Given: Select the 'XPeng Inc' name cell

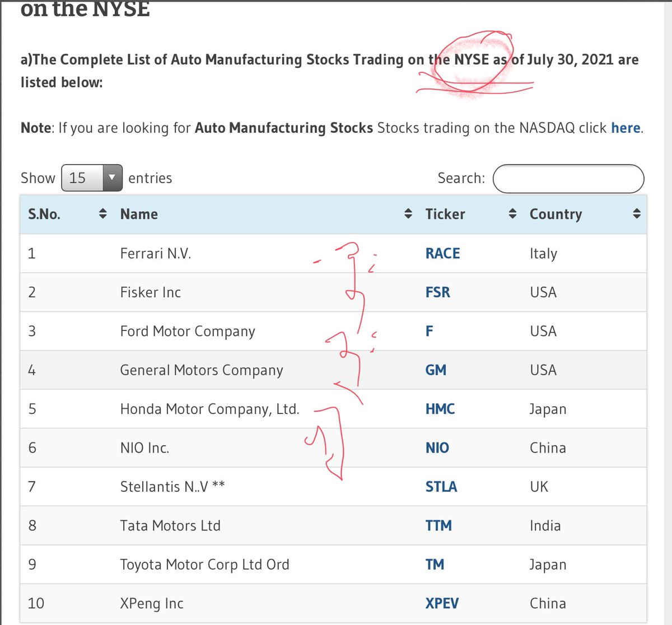Looking at the screenshot, I should (152, 604).
